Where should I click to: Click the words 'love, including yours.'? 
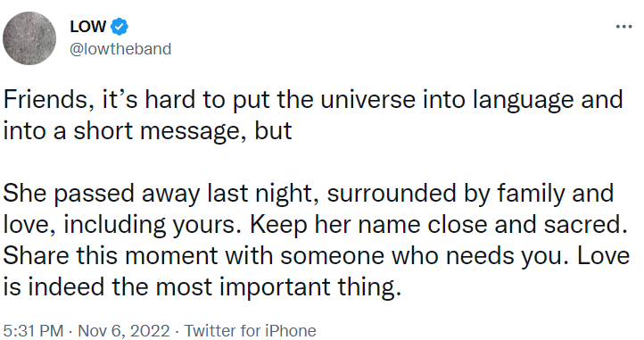tap(122, 225)
